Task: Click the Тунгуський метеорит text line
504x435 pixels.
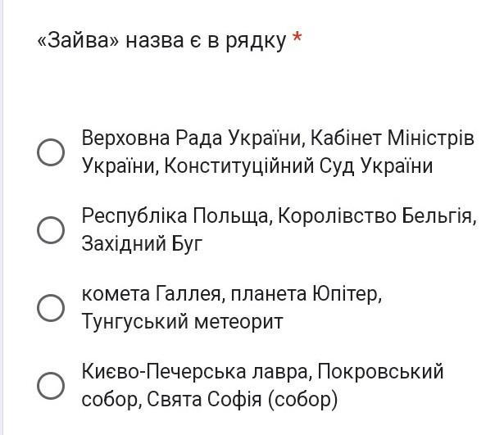Action: point(182,321)
